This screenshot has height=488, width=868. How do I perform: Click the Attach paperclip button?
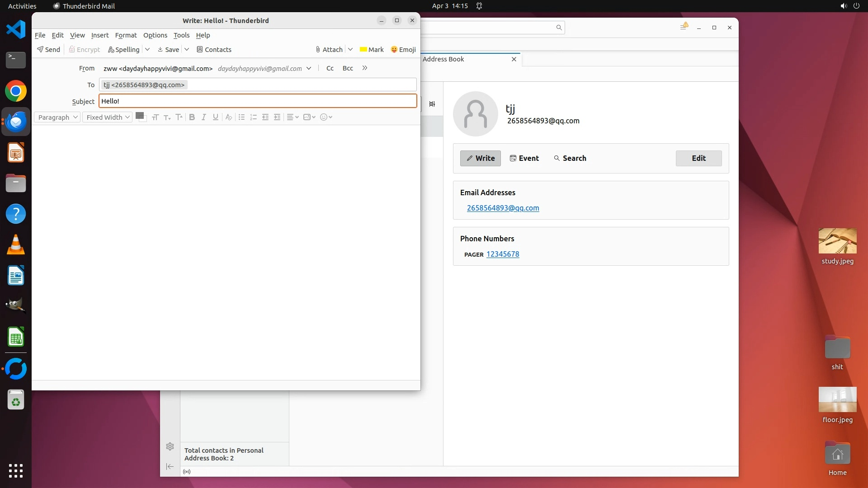point(329,50)
